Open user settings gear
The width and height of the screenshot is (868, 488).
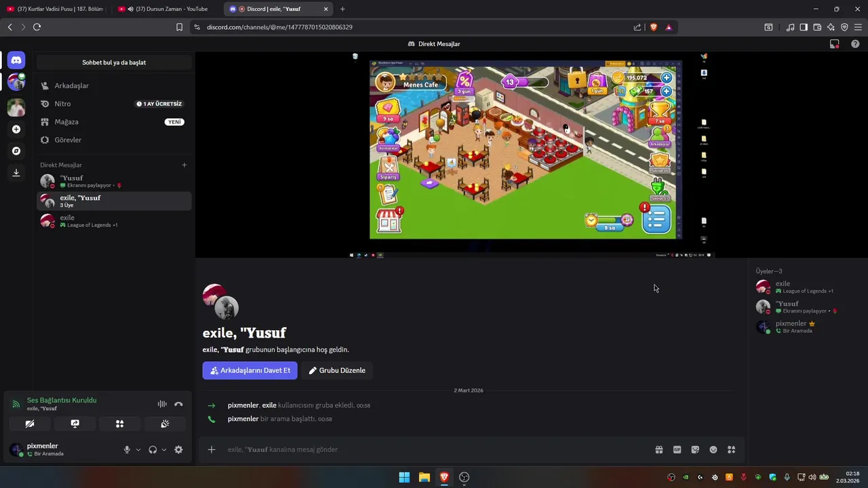coord(178,449)
